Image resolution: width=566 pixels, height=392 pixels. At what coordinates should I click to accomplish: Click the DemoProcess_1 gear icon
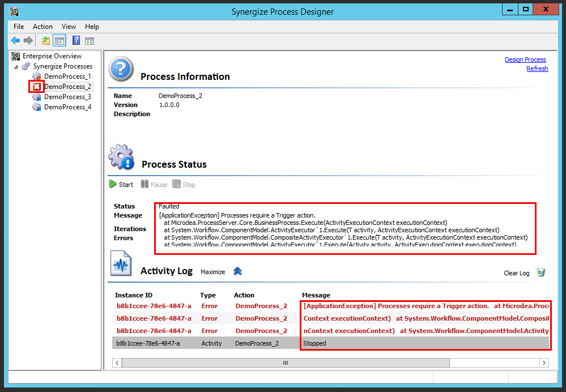click(36, 76)
